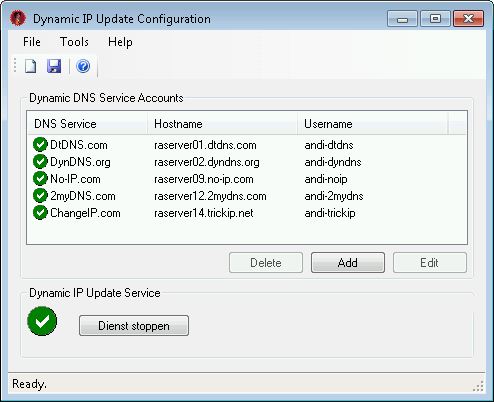The width and height of the screenshot is (494, 402).
Task: Select the raserver14.trickip.net hostname row
Action: [247, 213]
